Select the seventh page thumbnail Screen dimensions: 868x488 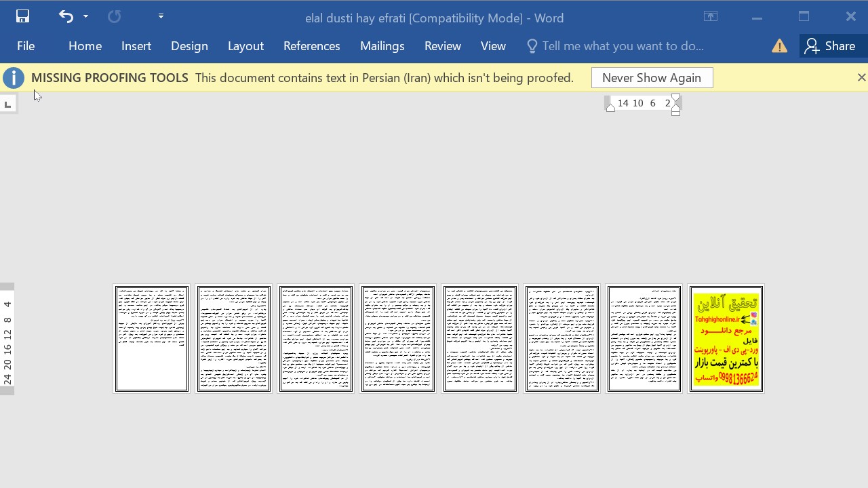tap(644, 339)
